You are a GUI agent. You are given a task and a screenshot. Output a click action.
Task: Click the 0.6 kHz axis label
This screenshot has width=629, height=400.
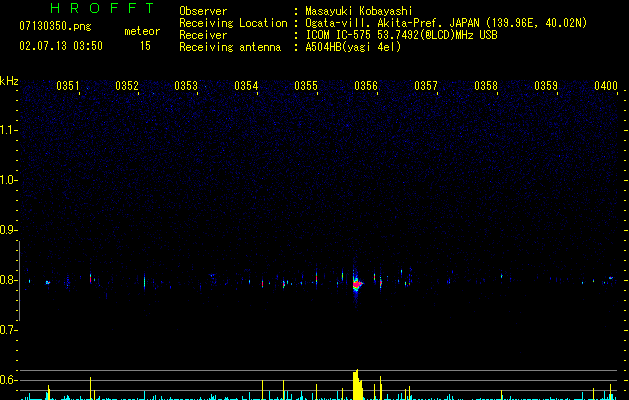click(8, 380)
